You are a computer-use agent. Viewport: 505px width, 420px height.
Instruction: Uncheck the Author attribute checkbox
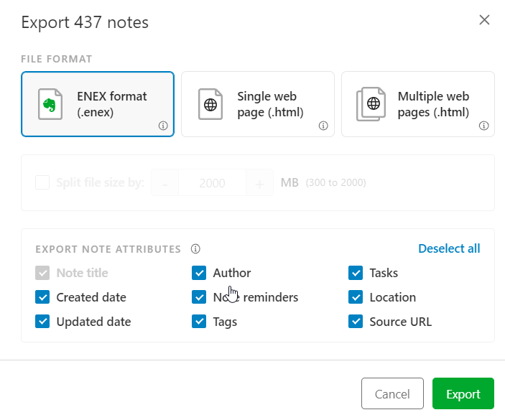pyautogui.click(x=199, y=273)
